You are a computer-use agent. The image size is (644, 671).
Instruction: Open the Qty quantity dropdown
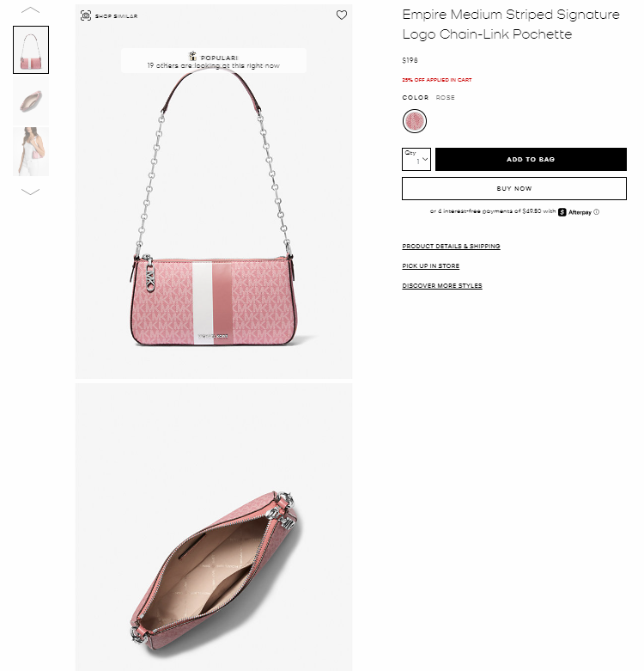pos(416,159)
